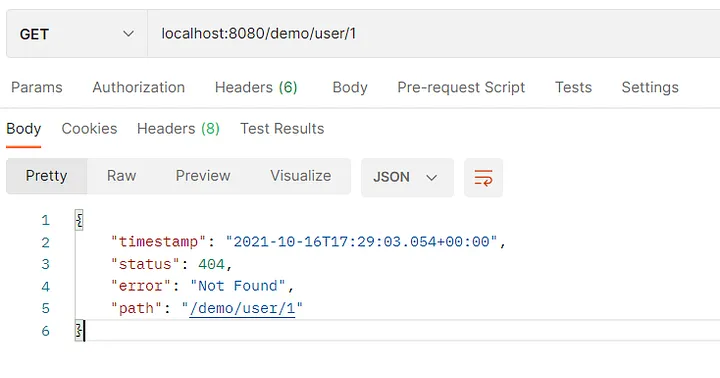Click the "error" key in response

141,286
